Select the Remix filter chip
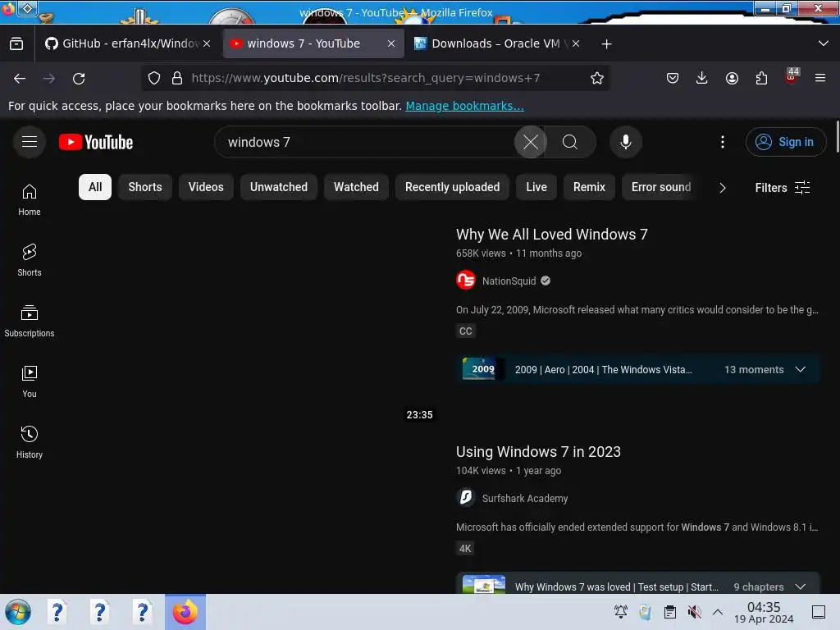The width and height of the screenshot is (840, 630). pos(589,187)
